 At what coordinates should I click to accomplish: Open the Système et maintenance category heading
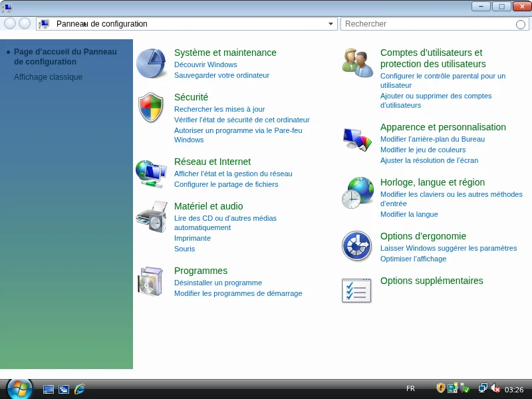225,53
